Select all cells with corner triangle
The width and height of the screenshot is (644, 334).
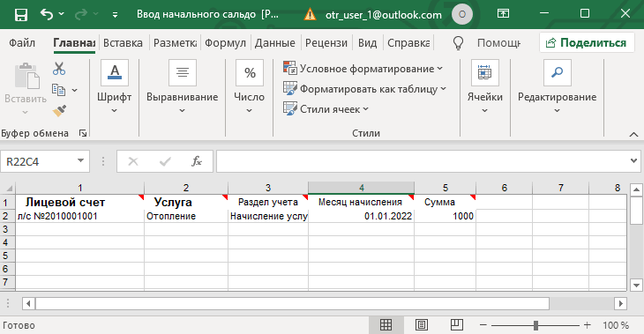[x=8, y=188]
